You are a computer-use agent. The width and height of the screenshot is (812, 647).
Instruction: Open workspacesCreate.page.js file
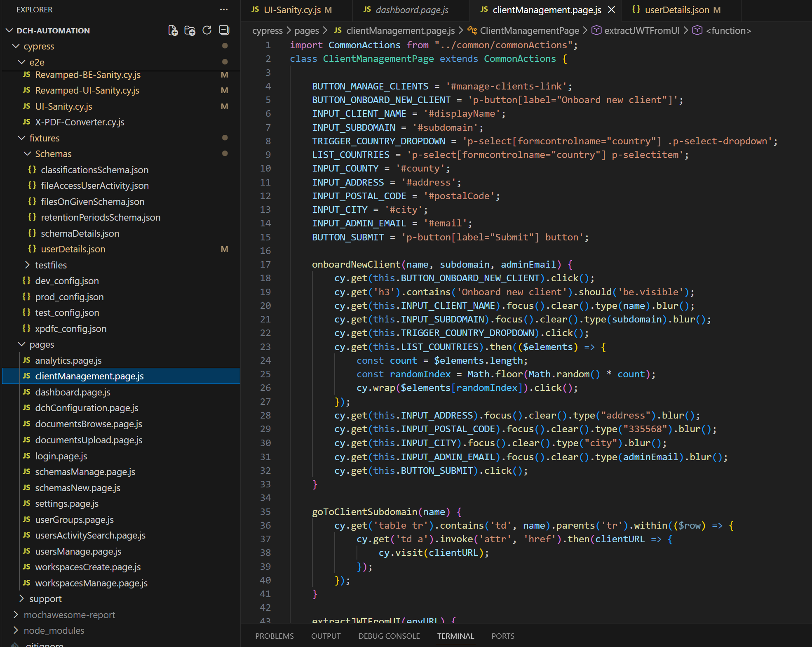tap(88, 567)
